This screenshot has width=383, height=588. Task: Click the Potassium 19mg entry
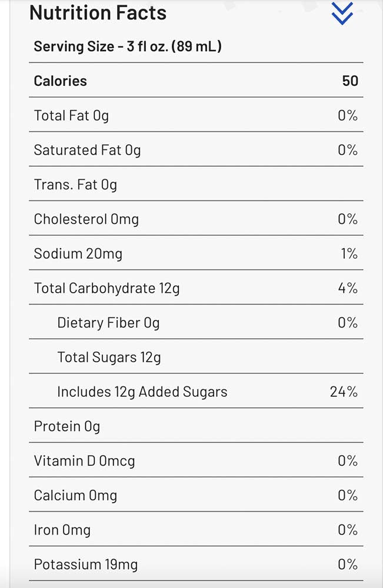click(85, 565)
